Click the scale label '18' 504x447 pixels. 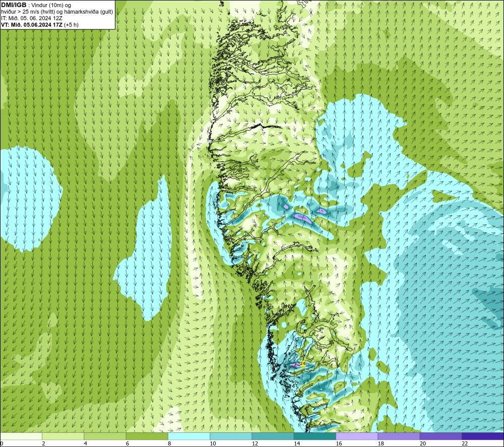[x=381, y=443]
